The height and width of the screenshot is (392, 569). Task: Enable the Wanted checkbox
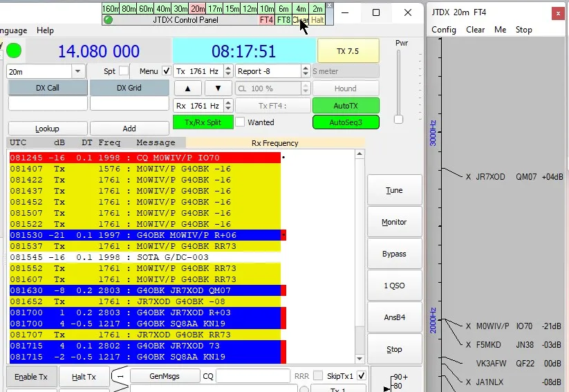240,122
